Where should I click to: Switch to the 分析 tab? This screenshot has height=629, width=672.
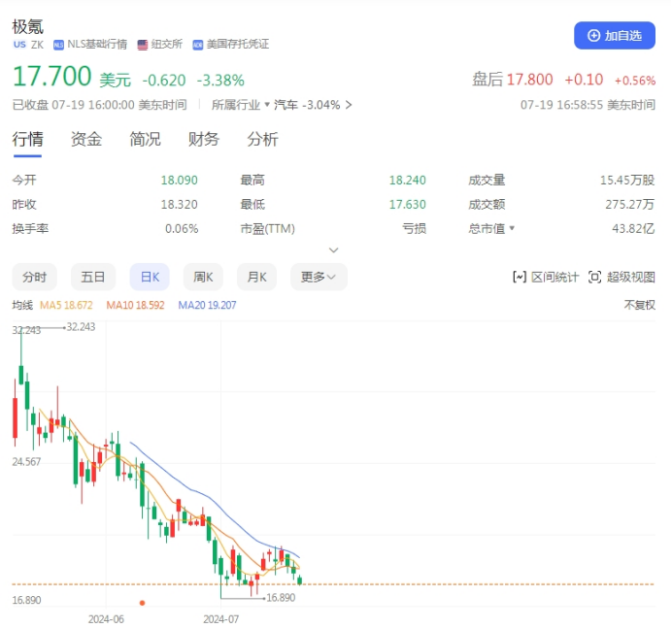pyautogui.click(x=262, y=139)
